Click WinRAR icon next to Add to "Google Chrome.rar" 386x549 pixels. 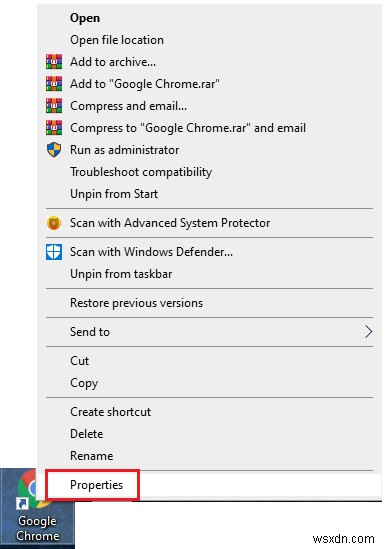[x=54, y=84]
